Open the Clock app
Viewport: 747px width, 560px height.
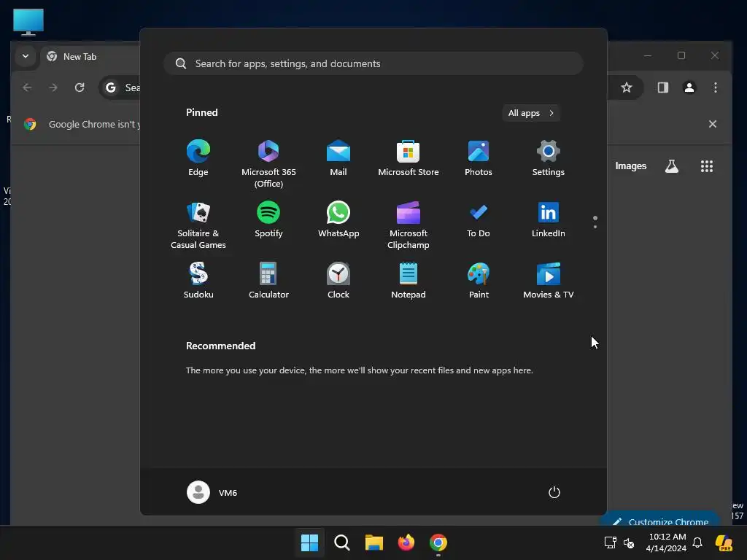point(338,281)
